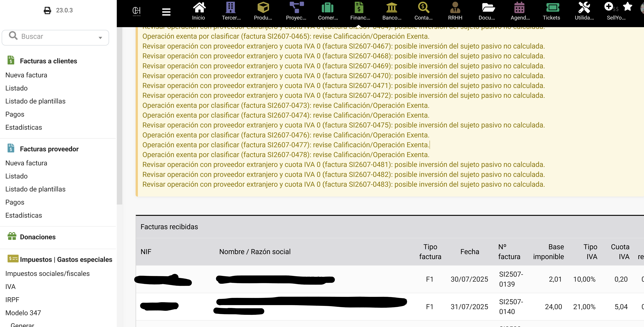The image size is (644, 327).
Task: Open the Comercial briefcase icon
Action: tap(328, 7)
